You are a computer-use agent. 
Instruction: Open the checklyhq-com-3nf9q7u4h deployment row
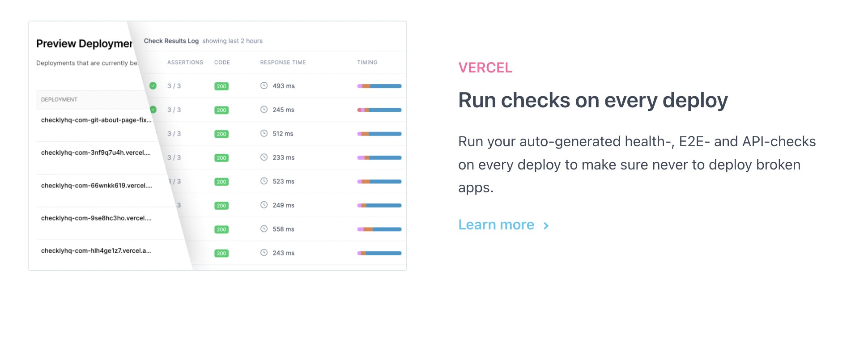pyautogui.click(x=96, y=153)
